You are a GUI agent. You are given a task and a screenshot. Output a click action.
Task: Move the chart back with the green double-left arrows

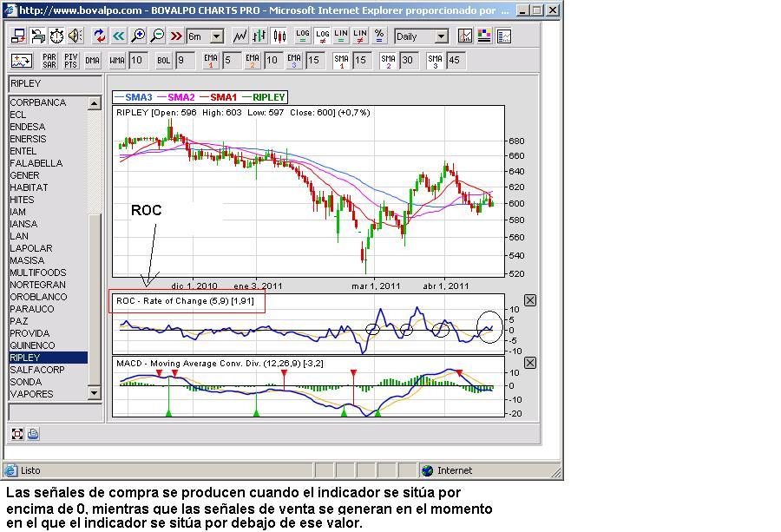click(119, 36)
